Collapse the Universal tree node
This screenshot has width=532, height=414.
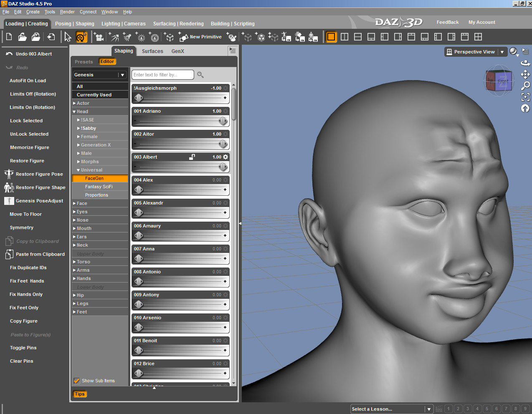(x=79, y=170)
